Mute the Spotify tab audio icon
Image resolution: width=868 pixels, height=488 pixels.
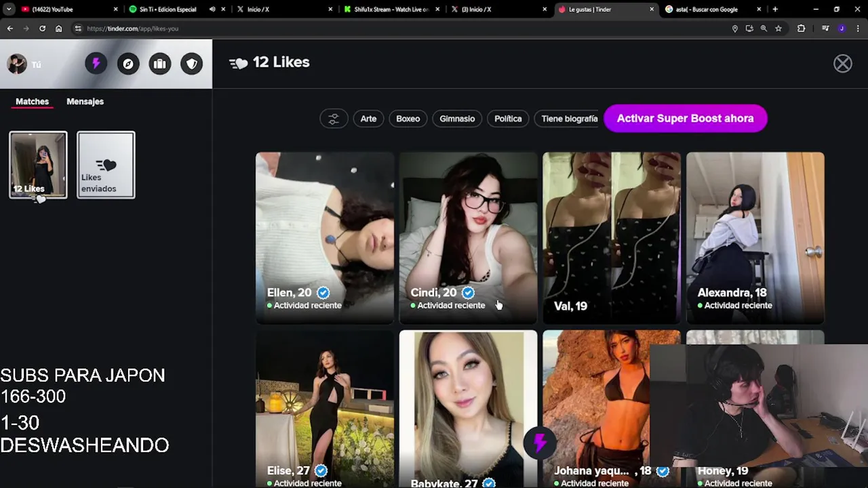212,9
